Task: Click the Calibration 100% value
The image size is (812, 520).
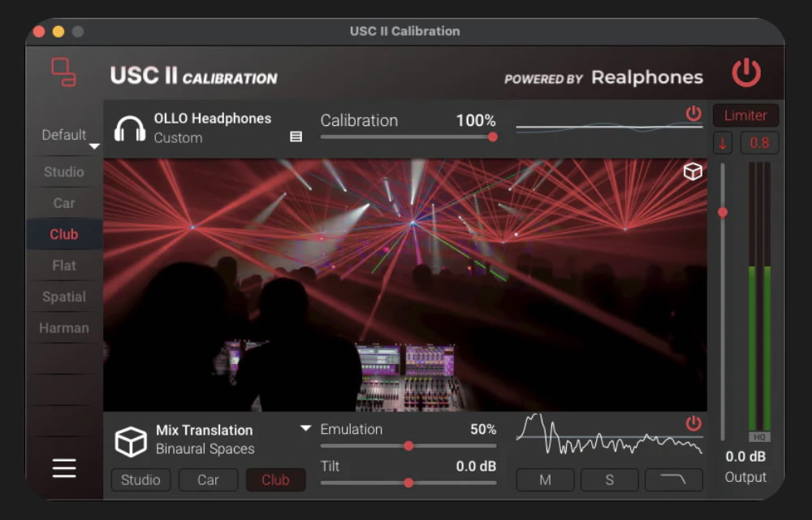Action: coord(476,121)
